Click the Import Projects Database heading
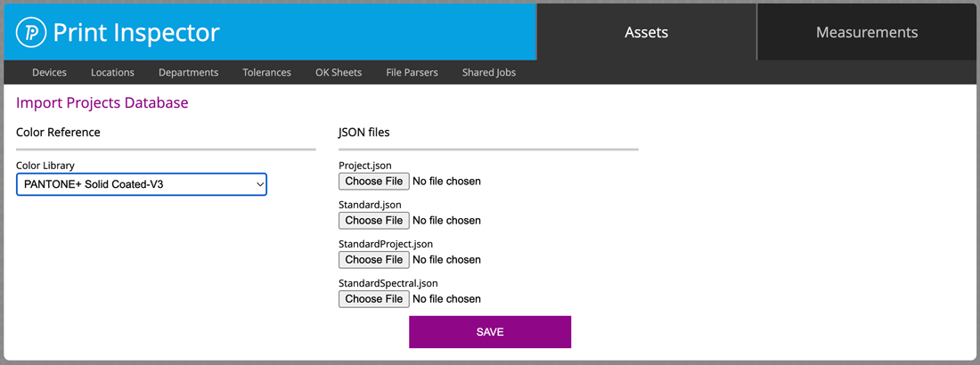980x365 pixels. (102, 103)
